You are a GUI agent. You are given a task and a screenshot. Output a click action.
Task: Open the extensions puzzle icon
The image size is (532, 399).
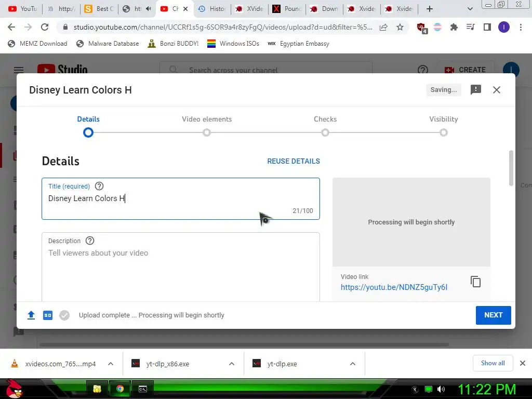click(x=454, y=27)
